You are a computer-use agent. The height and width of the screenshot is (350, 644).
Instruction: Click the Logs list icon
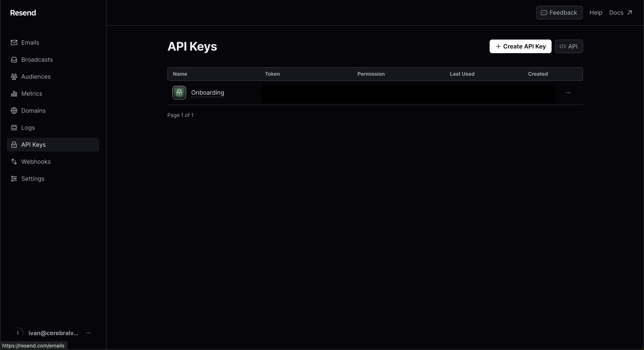point(14,128)
